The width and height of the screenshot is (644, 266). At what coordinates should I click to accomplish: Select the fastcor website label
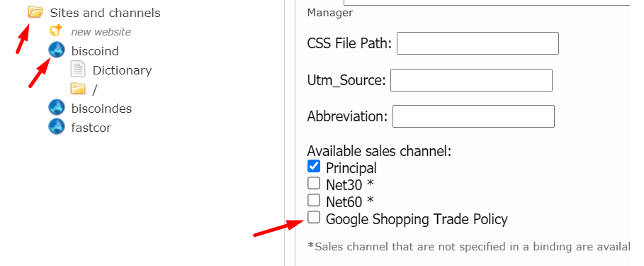point(91,128)
